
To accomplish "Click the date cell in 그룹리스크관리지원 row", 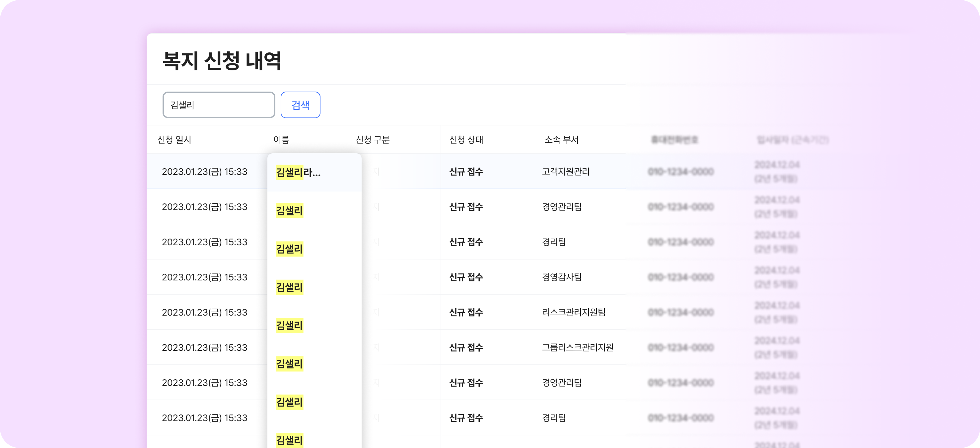I will click(x=204, y=347).
